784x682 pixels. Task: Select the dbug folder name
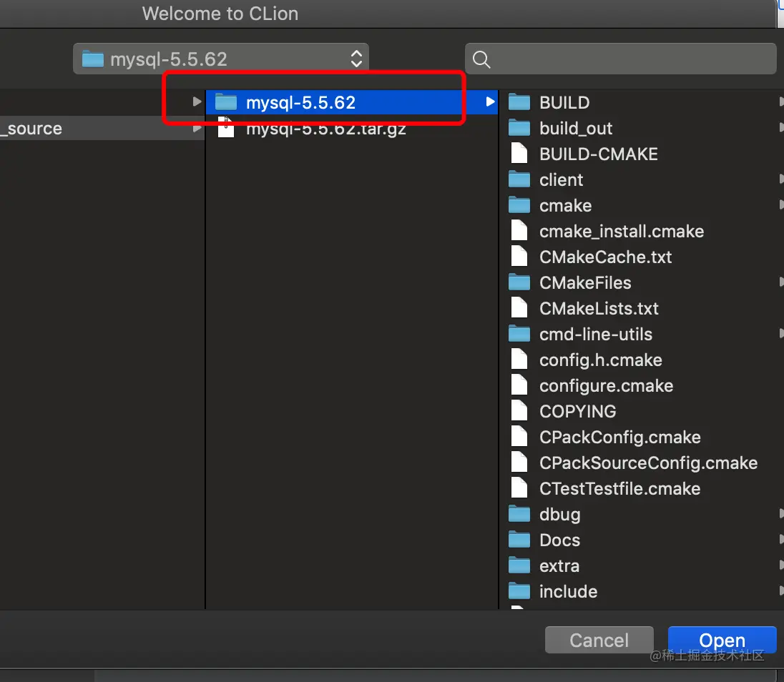click(x=559, y=515)
